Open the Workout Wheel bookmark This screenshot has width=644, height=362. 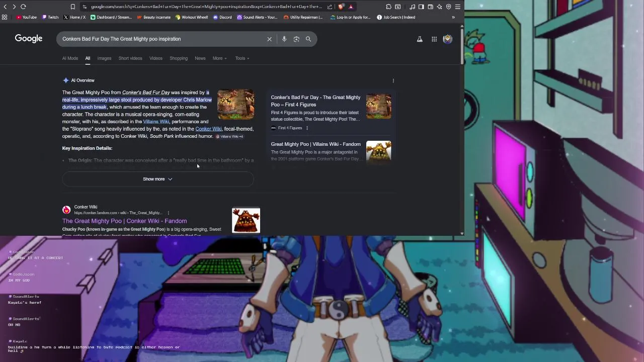pos(192,17)
